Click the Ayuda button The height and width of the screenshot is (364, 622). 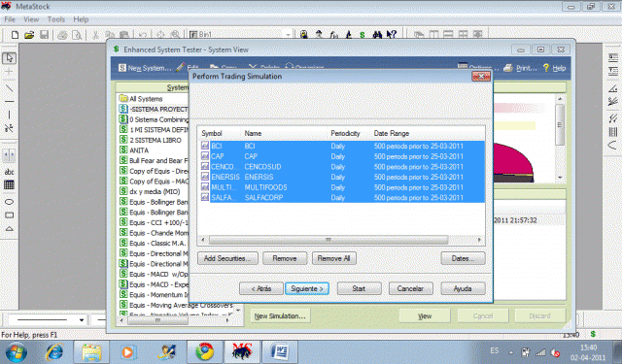[x=463, y=288]
